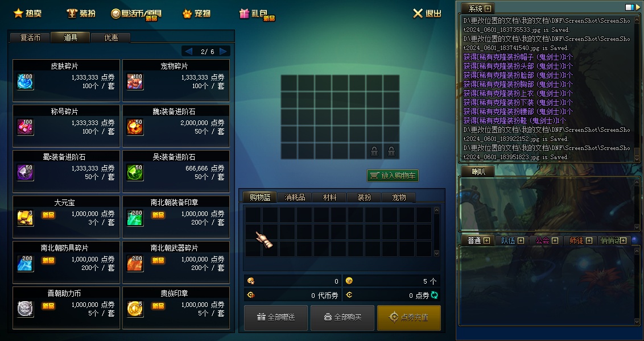Pick the 魏:装备进阶石 orange stone icon
Screen dimensions: 644x341
135,127
